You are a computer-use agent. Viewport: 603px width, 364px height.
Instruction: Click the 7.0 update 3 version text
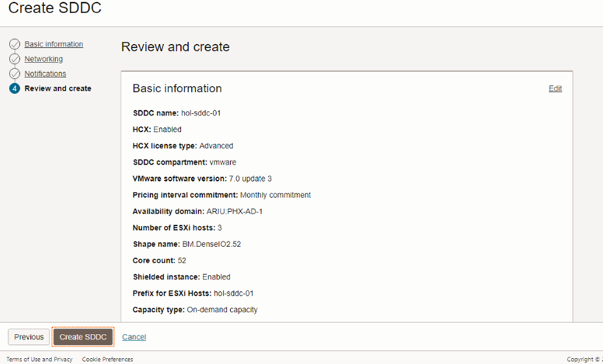point(250,179)
